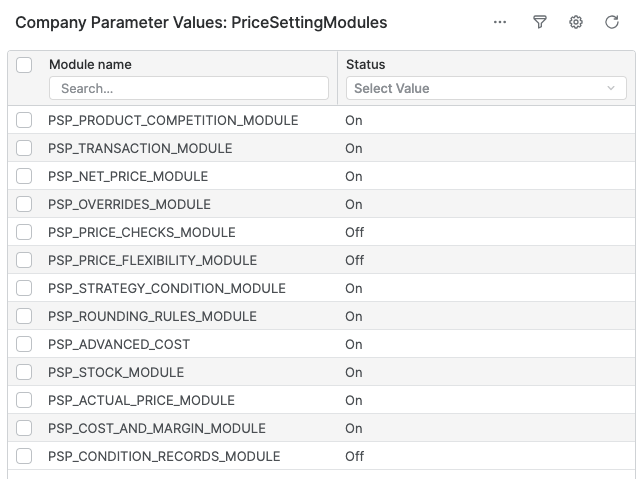Check the PSP_PRODUCT_COMPETITION_MODULE row checkbox
644x479 pixels.
click(24, 120)
